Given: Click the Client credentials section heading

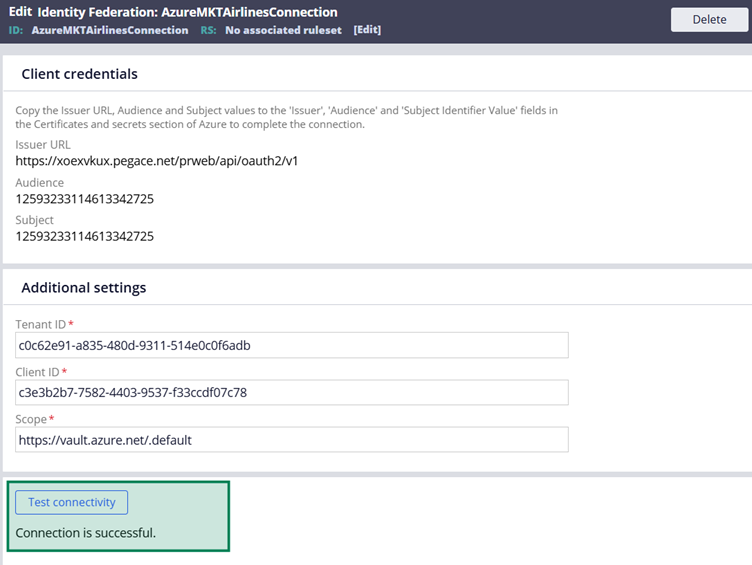Looking at the screenshot, I should tap(80, 74).
